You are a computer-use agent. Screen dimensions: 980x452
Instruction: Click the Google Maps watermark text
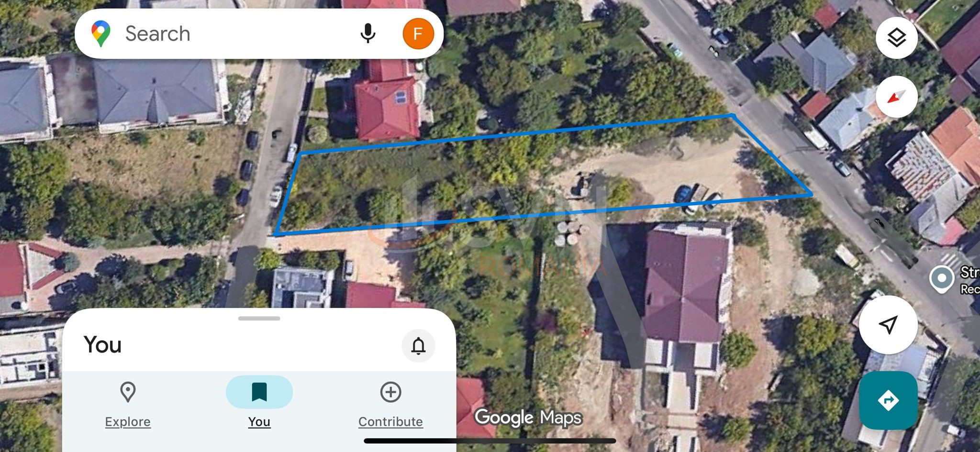coord(528,418)
